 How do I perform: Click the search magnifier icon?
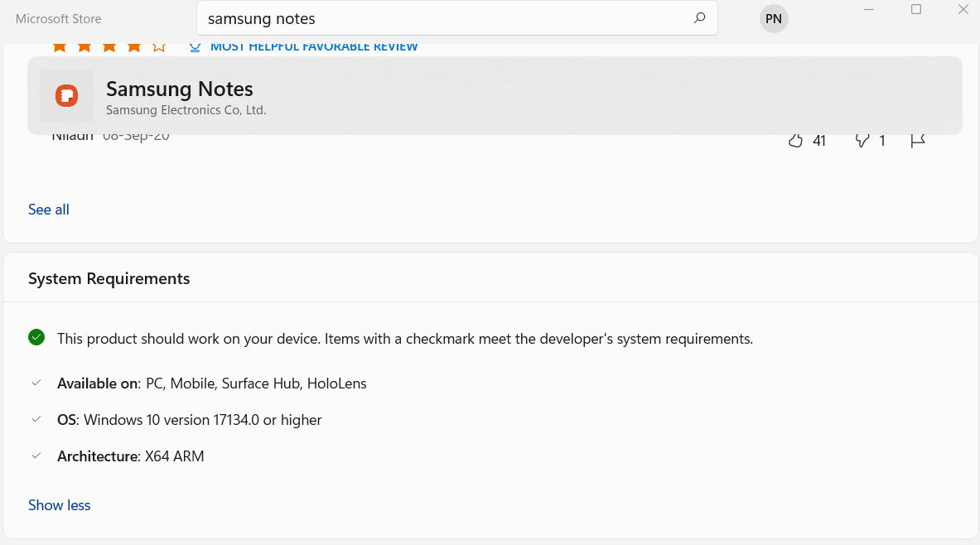click(x=699, y=18)
